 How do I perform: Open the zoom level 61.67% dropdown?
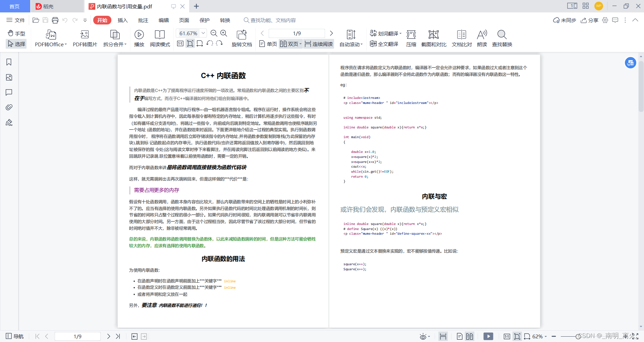tap(203, 33)
